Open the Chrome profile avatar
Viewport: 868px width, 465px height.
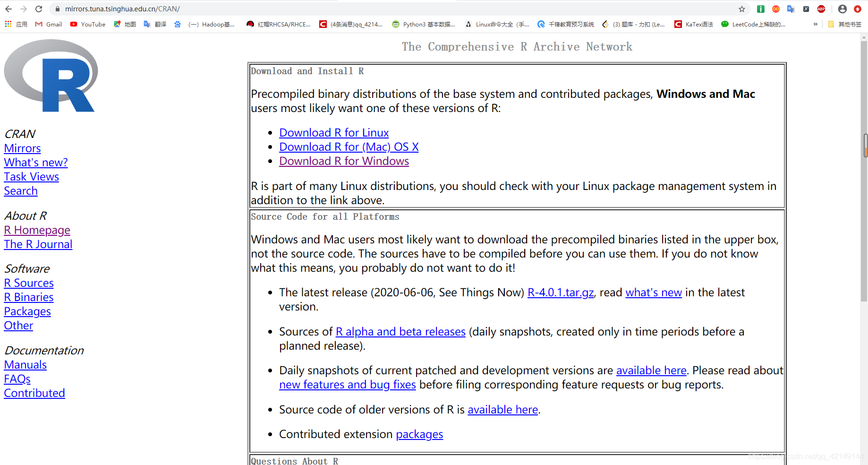pyautogui.click(x=842, y=9)
